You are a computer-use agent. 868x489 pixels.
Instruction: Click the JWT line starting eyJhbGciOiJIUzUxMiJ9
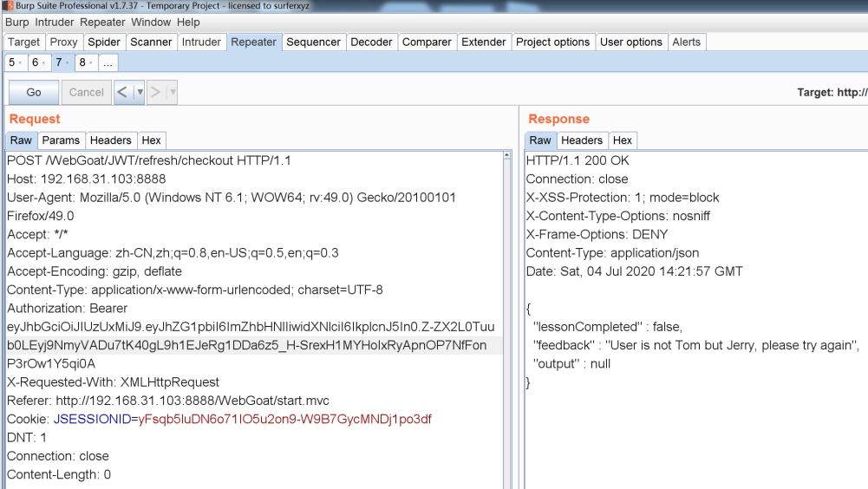pyautogui.click(x=251, y=327)
